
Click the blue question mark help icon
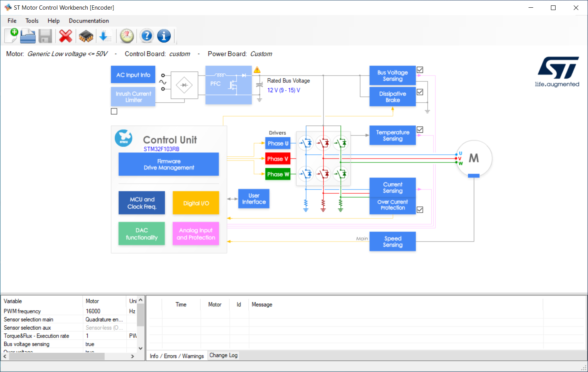pos(147,36)
